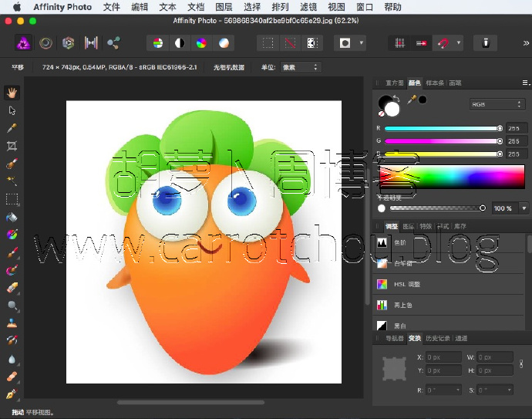Click Invert Selection in toolbar

(312, 43)
